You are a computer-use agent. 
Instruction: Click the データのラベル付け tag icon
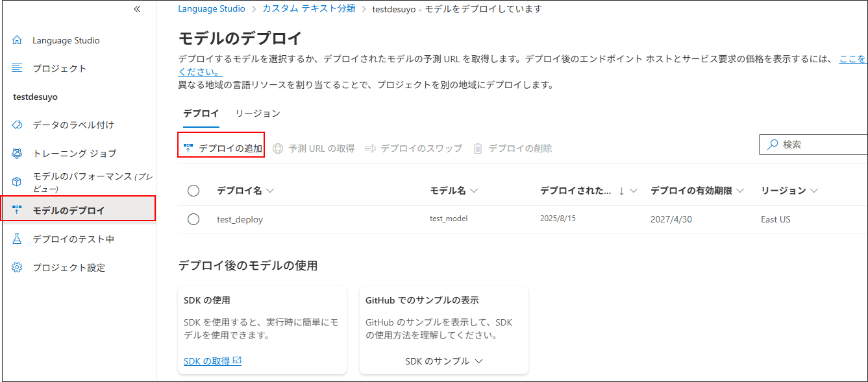coord(18,125)
